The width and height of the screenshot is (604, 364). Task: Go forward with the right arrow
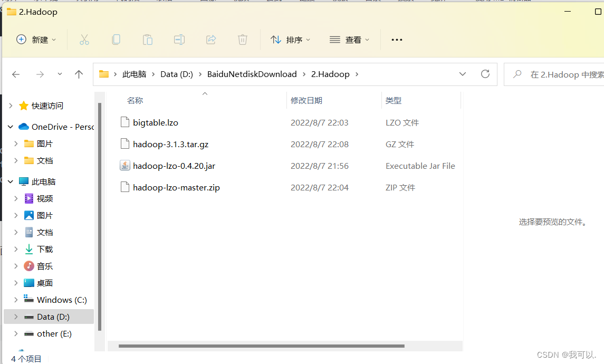(x=40, y=74)
